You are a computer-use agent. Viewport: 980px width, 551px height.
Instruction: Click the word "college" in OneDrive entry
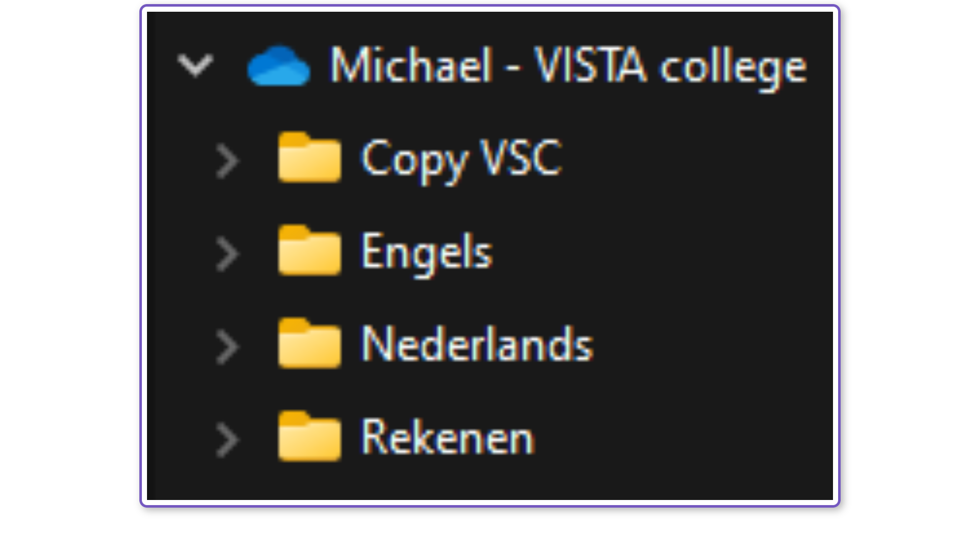point(733,67)
